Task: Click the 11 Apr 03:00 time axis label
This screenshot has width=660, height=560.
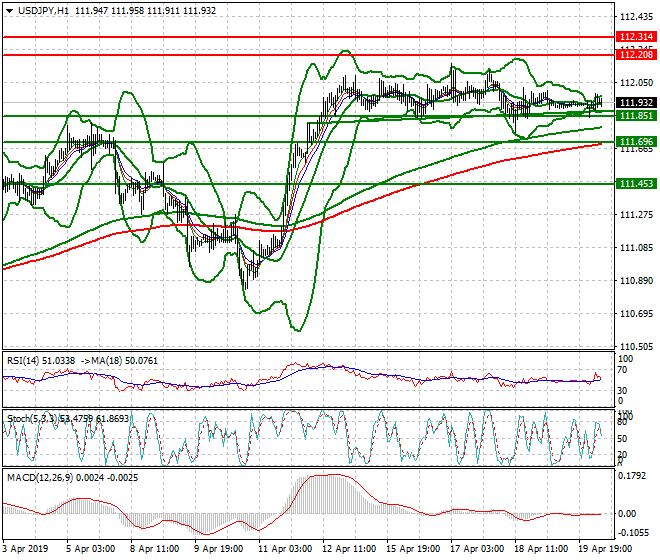Action: (285, 549)
